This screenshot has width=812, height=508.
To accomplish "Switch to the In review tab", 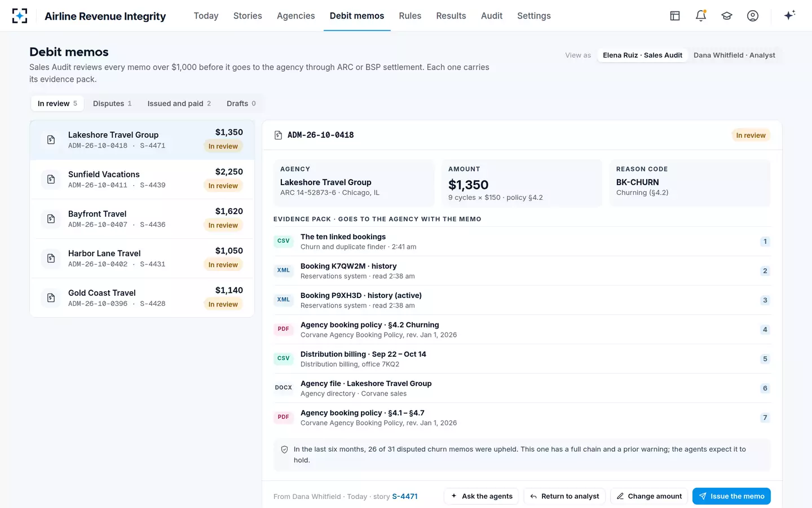I will pyautogui.click(x=57, y=103).
